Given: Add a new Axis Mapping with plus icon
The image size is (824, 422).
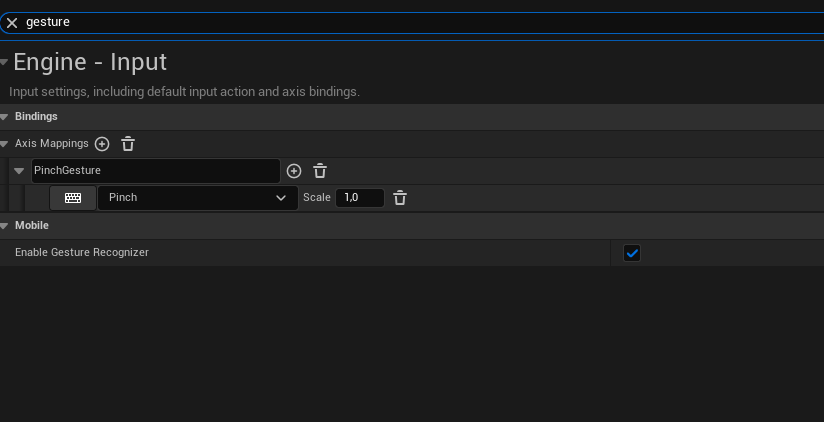Looking at the screenshot, I should (102, 144).
